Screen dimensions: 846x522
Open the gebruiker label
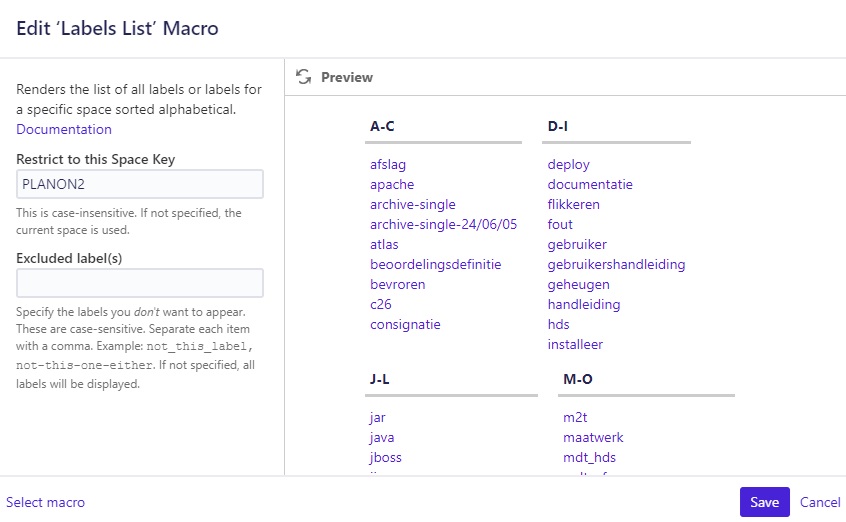coord(577,245)
